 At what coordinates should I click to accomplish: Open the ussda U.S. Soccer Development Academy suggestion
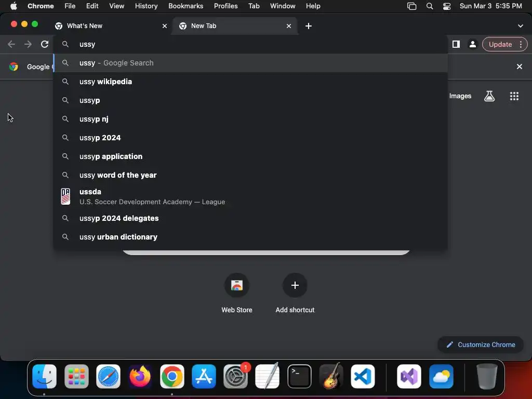250,196
